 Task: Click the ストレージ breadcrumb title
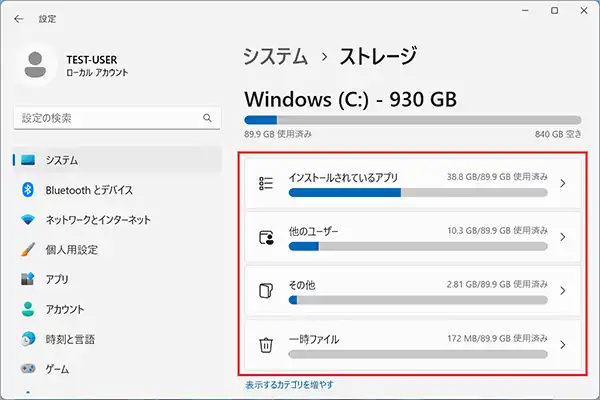click(378, 56)
